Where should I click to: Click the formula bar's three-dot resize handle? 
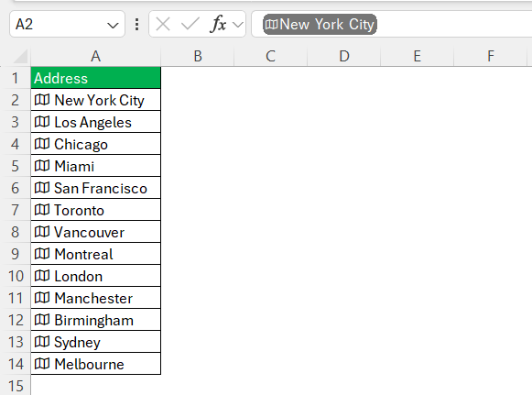[136, 24]
